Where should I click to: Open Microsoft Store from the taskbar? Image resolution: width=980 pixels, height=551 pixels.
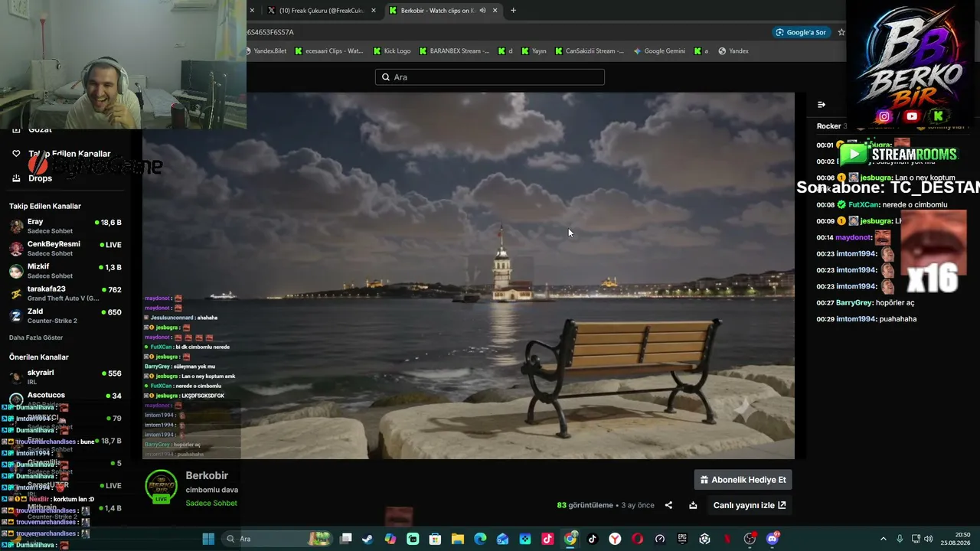coord(435,539)
